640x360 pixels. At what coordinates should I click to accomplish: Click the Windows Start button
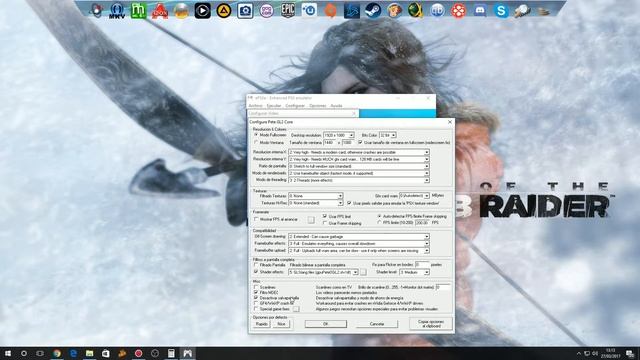(x=7, y=353)
